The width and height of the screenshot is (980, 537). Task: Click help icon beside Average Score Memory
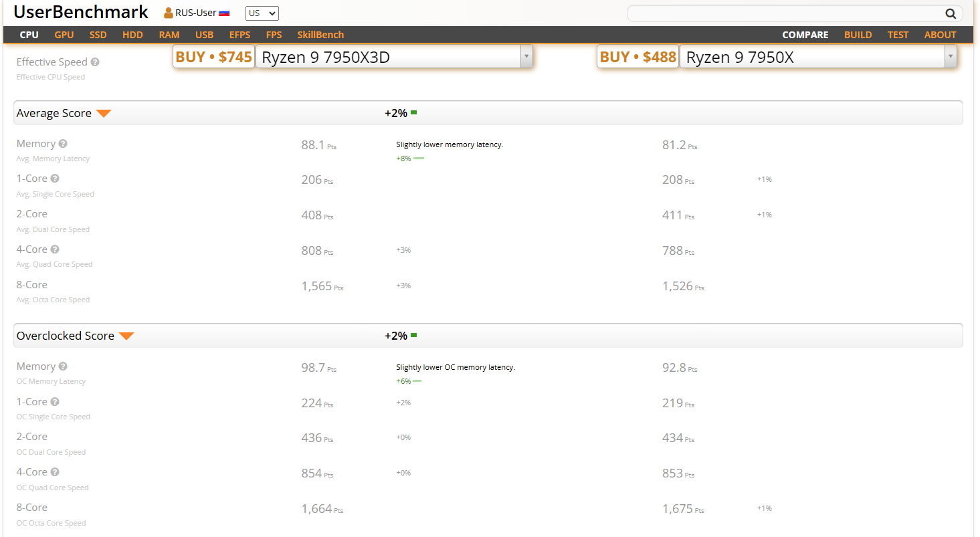coord(63,144)
